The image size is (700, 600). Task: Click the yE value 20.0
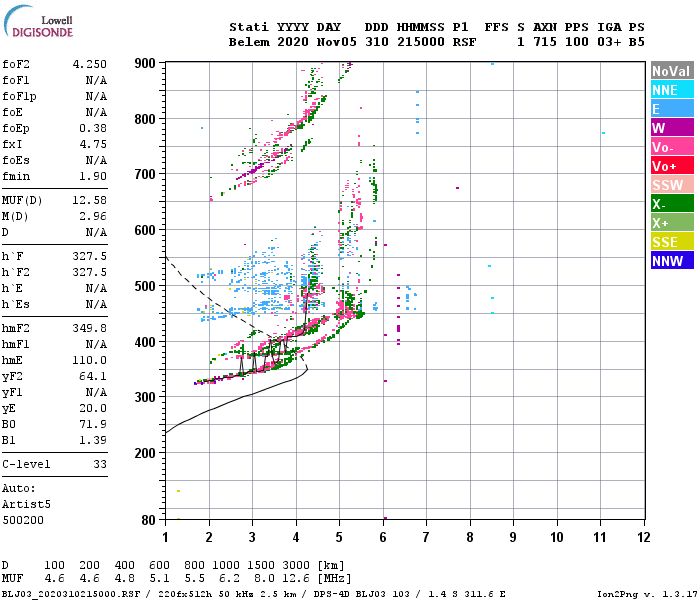click(x=93, y=408)
